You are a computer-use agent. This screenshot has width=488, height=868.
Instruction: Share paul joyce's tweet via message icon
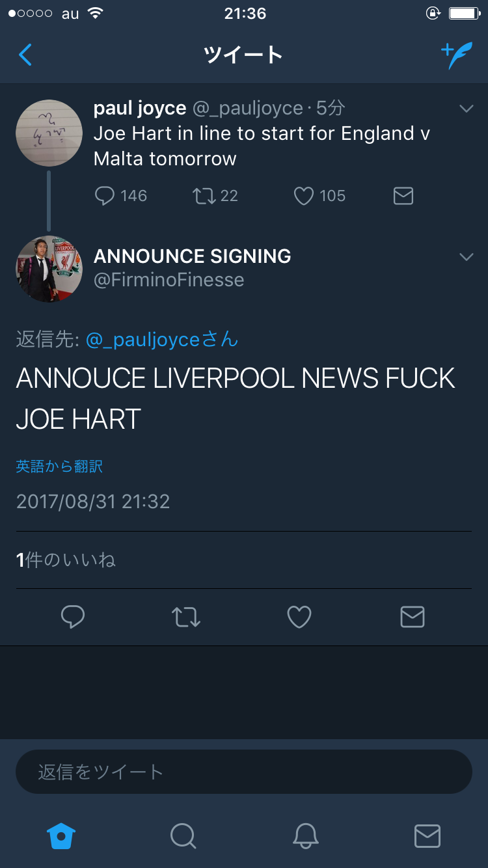coord(403,196)
